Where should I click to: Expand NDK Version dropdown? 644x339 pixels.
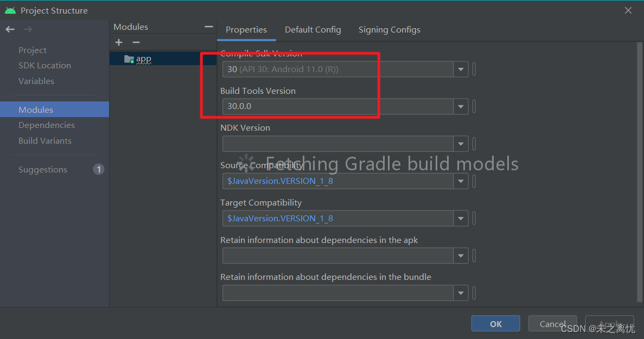461,144
